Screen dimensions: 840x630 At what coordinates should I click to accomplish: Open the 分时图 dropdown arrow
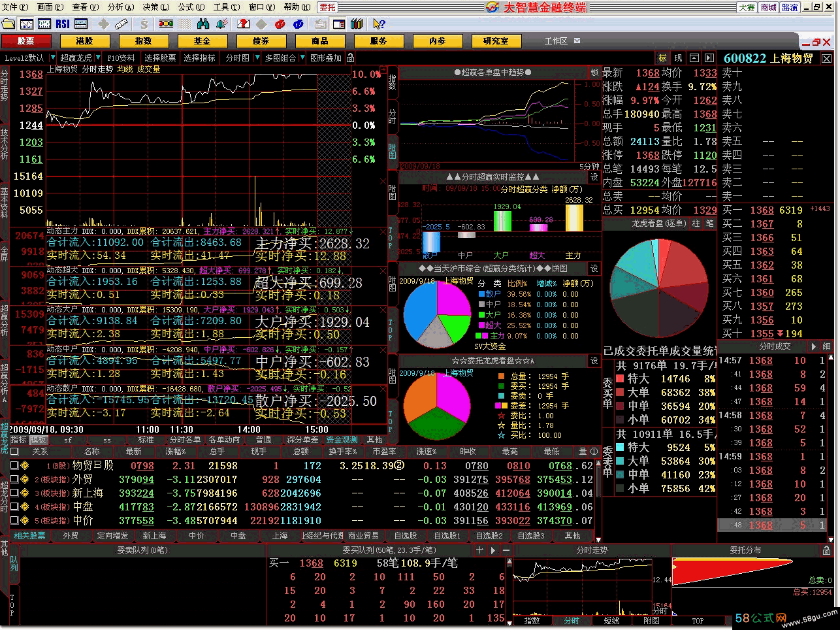256,58
